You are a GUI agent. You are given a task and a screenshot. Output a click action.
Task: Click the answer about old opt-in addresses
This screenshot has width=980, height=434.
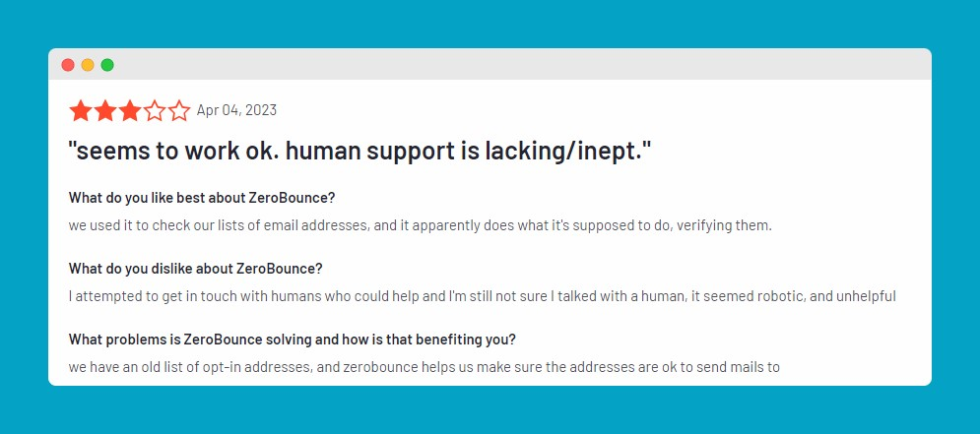[x=424, y=368]
